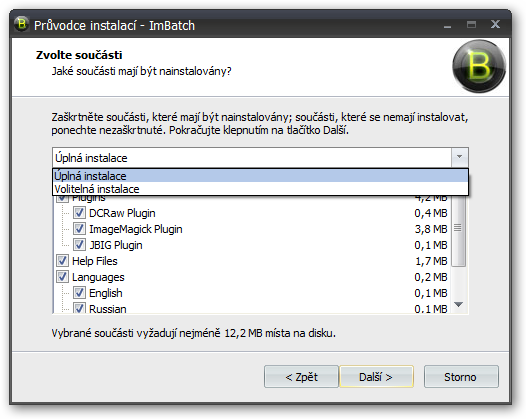Select the English tree label

coord(106,293)
